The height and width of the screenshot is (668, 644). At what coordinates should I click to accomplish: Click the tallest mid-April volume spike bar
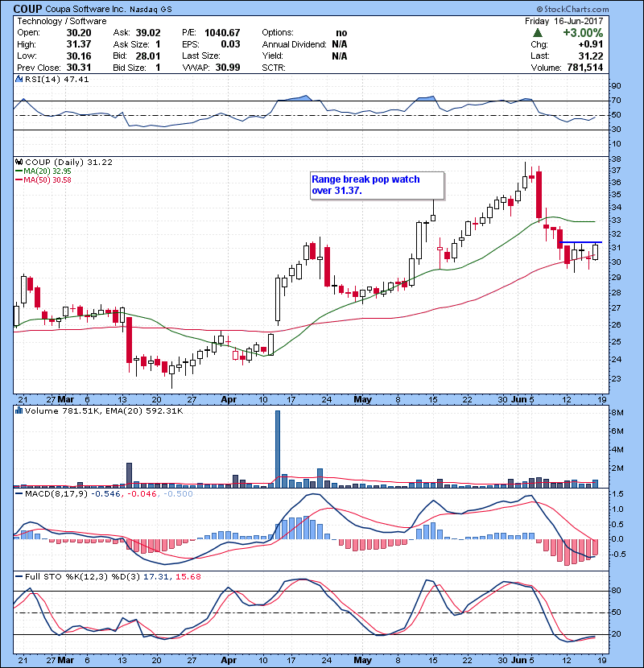(278, 448)
